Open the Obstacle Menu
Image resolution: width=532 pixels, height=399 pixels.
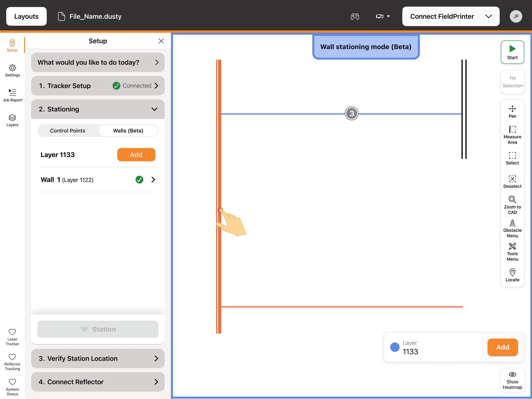pyautogui.click(x=512, y=228)
